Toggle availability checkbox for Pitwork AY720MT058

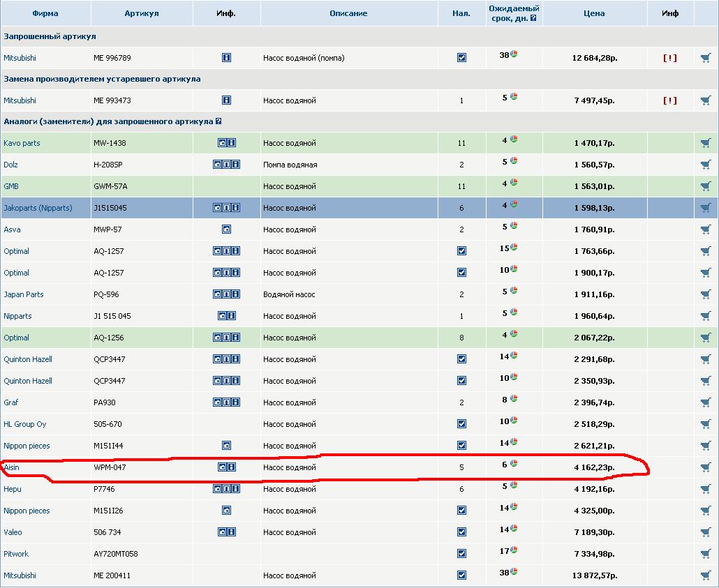coord(461,554)
